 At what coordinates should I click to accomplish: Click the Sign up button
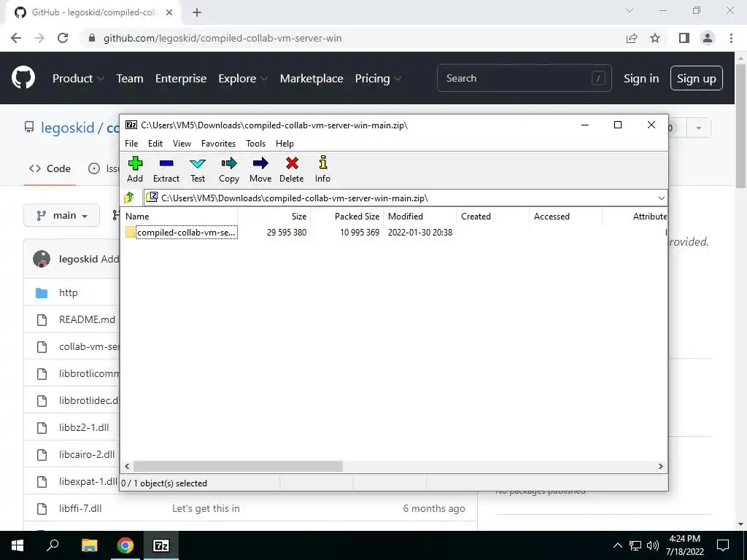click(x=696, y=78)
